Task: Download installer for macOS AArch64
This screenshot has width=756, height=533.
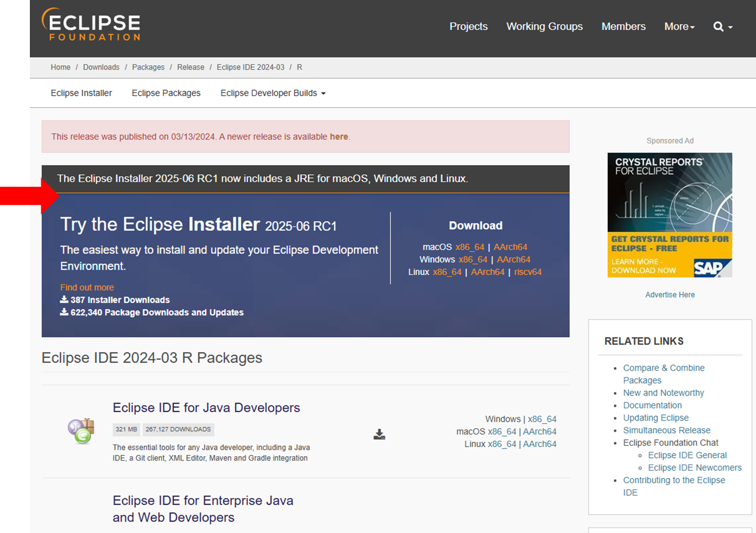Action: pyautogui.click(x=510, y=247)
